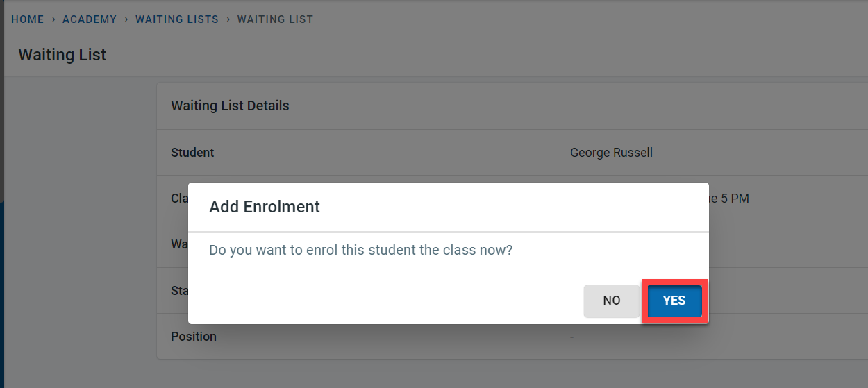Click the chevron after WAITING LISTS

click(228, 19)
